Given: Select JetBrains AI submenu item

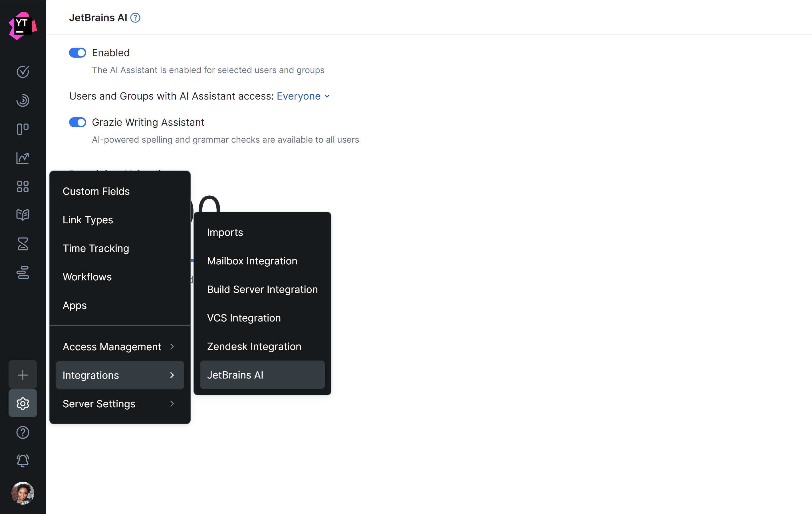Looking at the screenshot, I should (262, 375).
